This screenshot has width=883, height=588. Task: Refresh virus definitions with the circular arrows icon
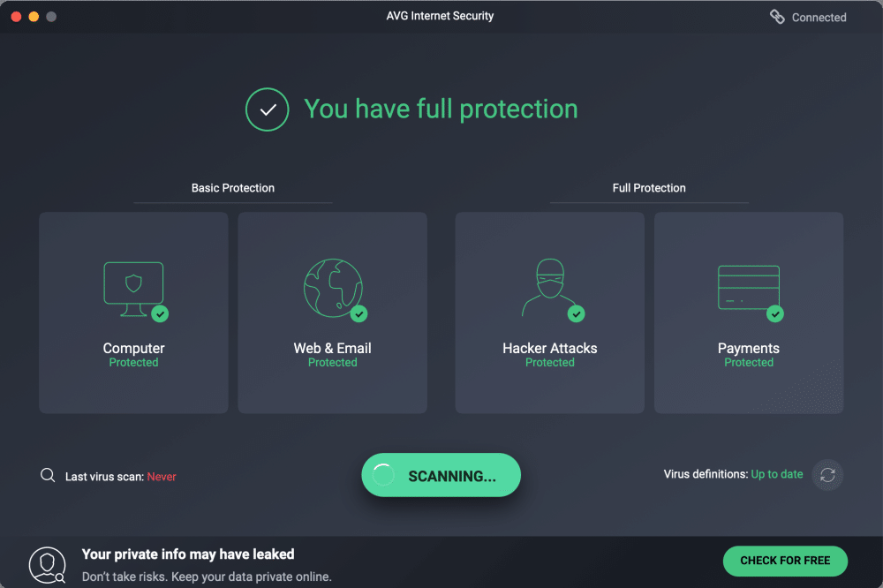[827, 475]
